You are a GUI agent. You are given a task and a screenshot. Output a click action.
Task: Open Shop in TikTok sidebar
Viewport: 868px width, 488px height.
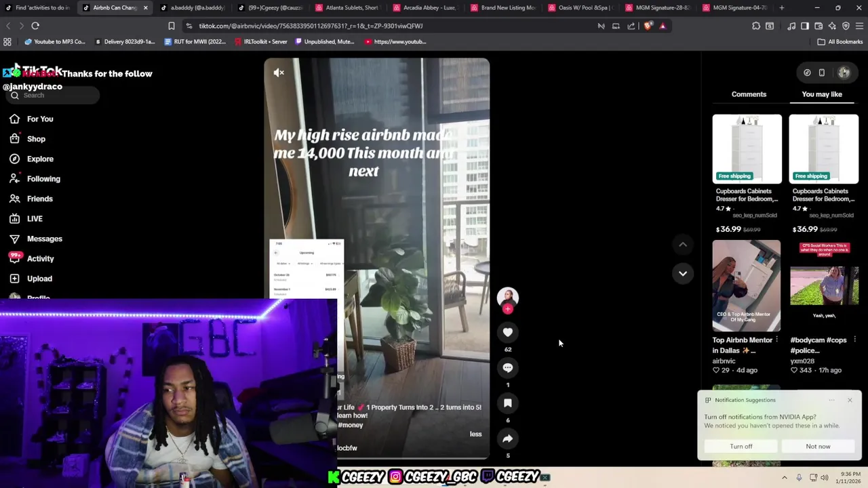point(36,139)
